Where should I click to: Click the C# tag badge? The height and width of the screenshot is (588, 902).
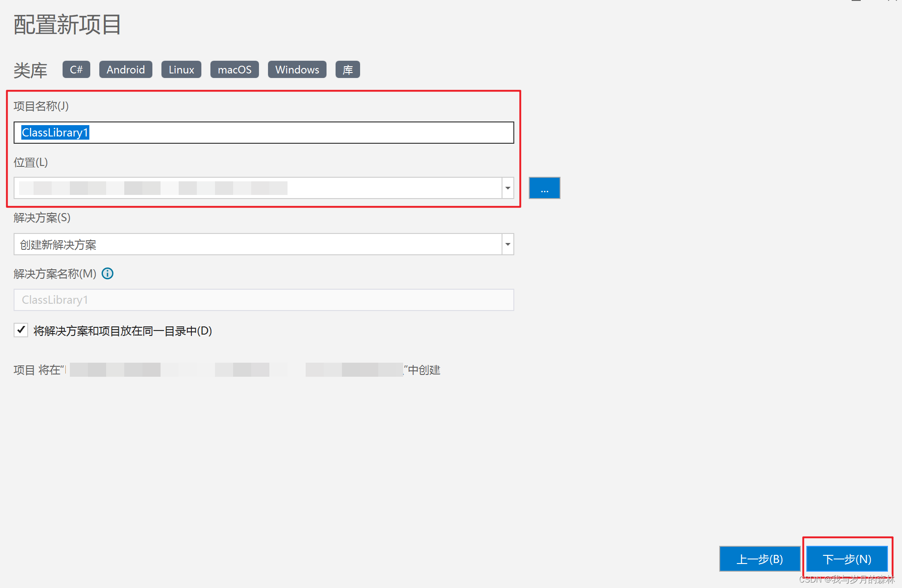76,69
